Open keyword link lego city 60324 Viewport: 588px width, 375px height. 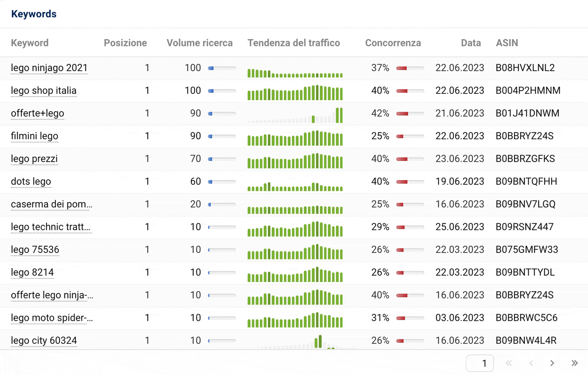click(44, 340)
